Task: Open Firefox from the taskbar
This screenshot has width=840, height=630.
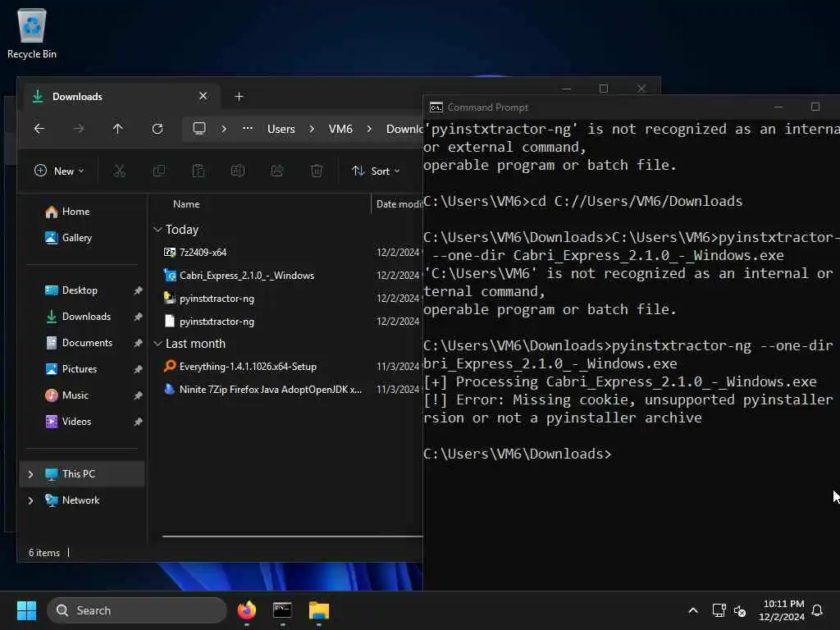Action: [247, 610]
